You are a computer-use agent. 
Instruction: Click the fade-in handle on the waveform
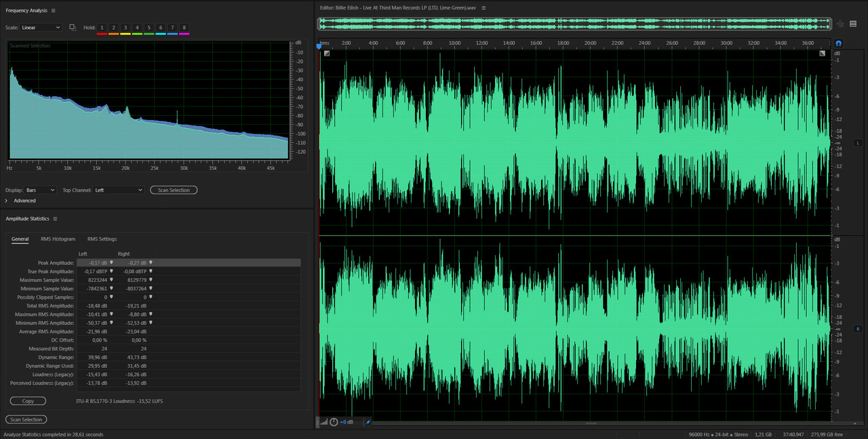(x=327, y=54)
